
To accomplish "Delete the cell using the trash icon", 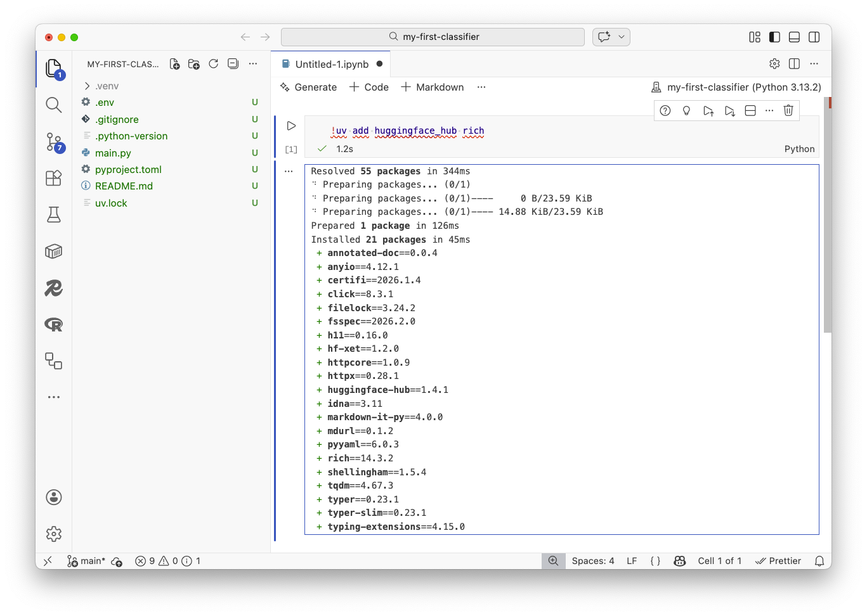I will click(788, 110).
